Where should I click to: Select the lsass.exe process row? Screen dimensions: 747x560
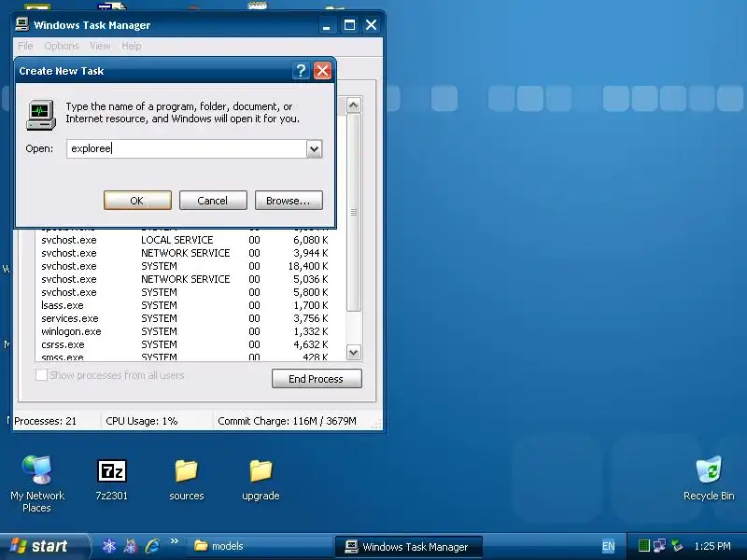(189, 305)
